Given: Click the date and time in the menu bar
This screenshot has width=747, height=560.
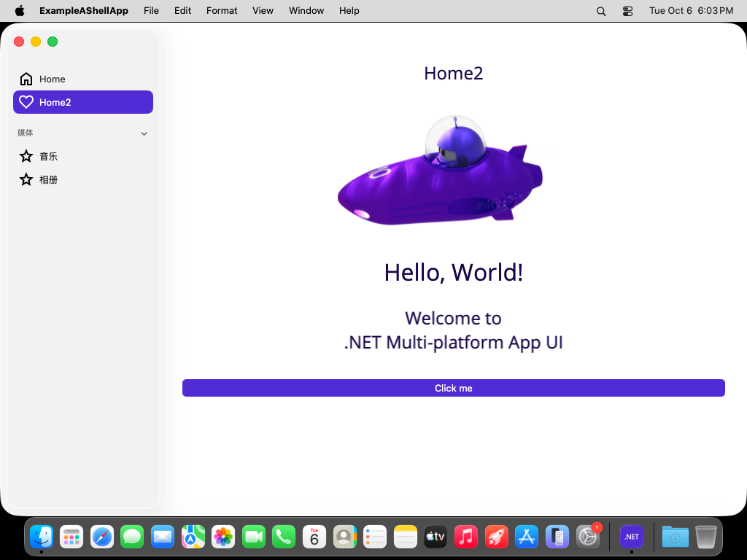Looking at the screenshot, I should coord(692,10).
